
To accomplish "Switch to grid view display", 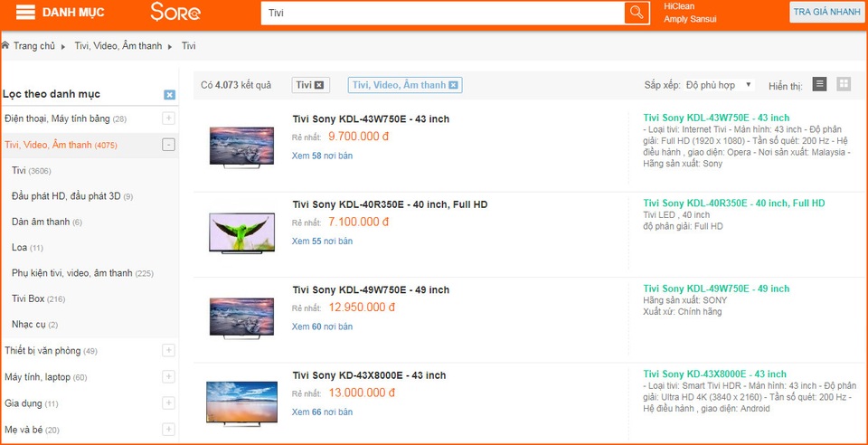I will 844,84.
